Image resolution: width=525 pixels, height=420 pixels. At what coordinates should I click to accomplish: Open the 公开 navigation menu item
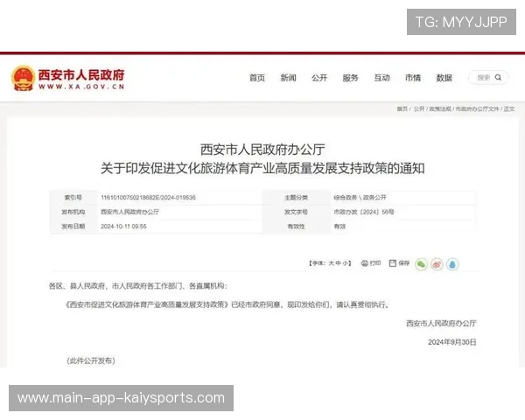click(319, 78)
